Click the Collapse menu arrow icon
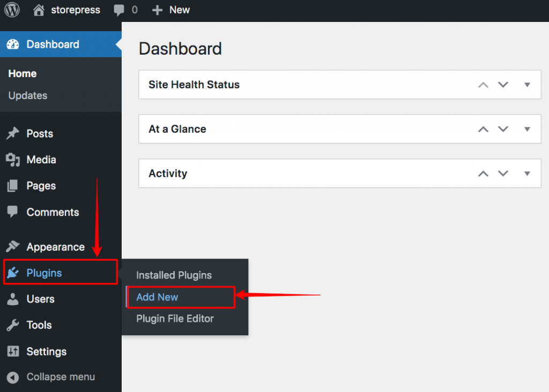549x392 pixels. [x=13, y=378]
